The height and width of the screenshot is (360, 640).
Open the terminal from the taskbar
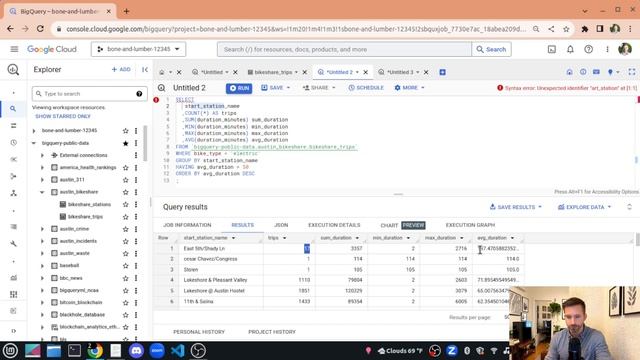(74, 351)
